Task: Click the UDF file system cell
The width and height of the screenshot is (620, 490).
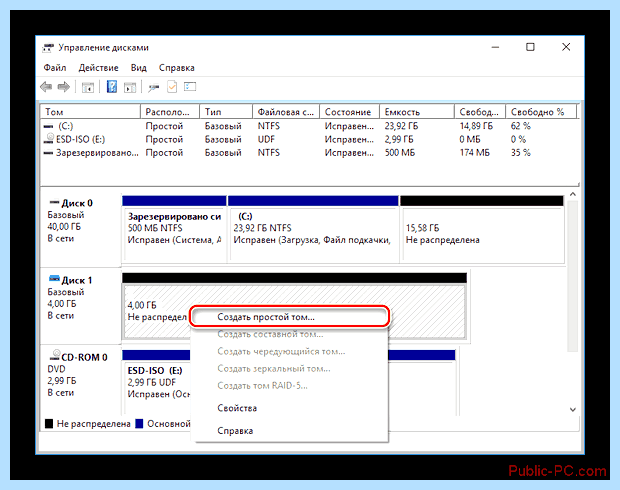Action: click(266, 139)
